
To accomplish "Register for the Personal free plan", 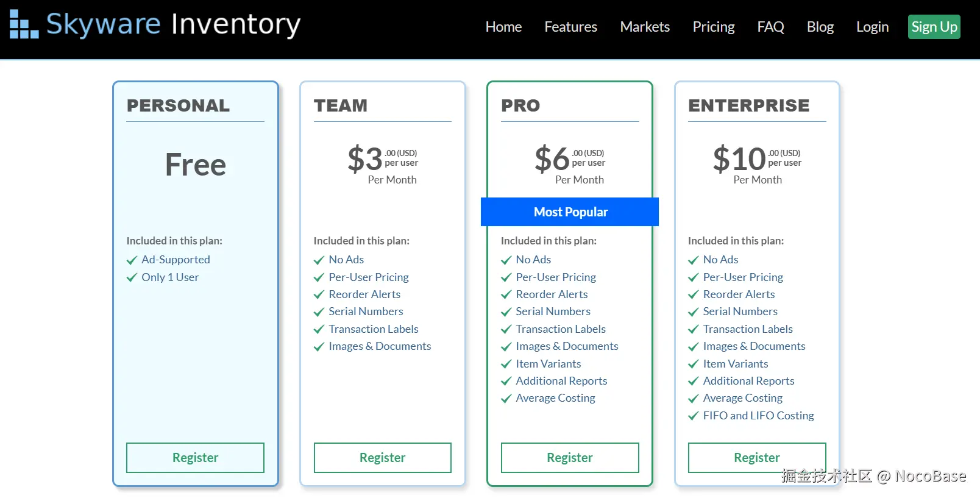I will coord(195,458).
